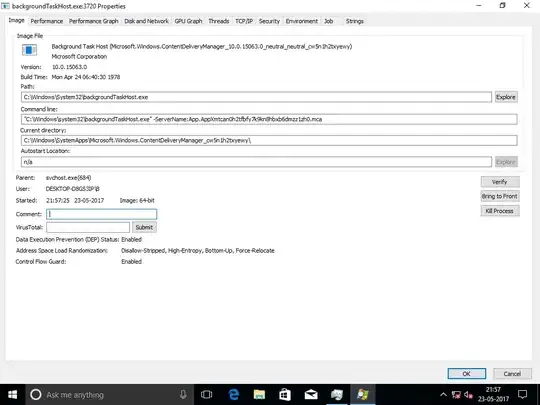The width and height of the screenshot is (540, 405).
Task: Click the Path text field
Action: tap(256, 97)
